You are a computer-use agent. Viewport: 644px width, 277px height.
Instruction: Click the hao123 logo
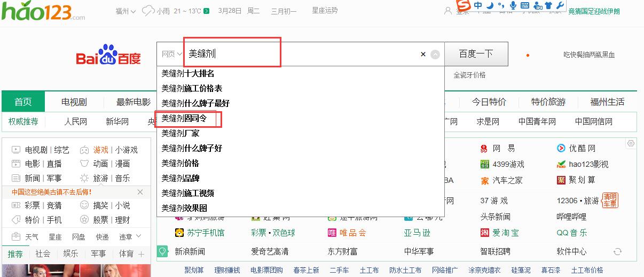click(43, 11)
